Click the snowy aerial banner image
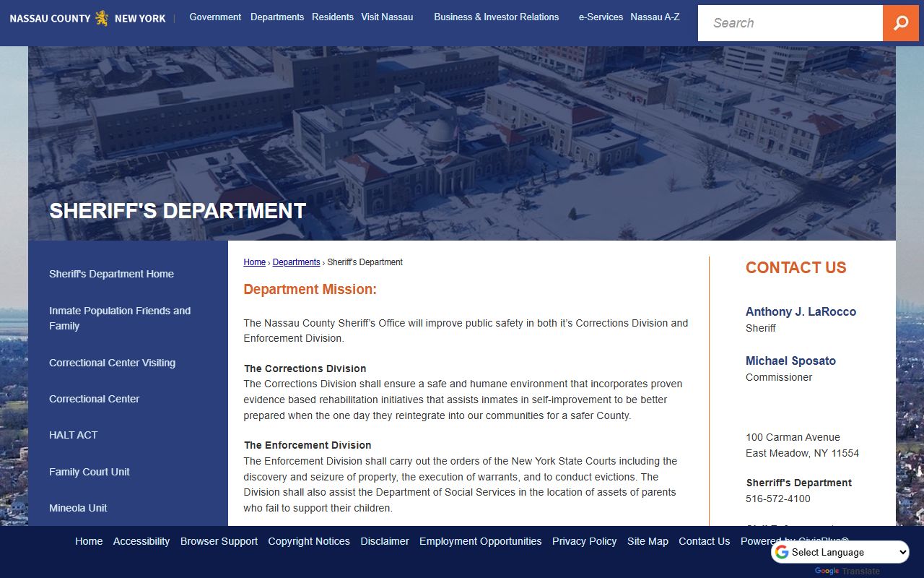Screen dimensions: 924x578 [x=462, y=143]
